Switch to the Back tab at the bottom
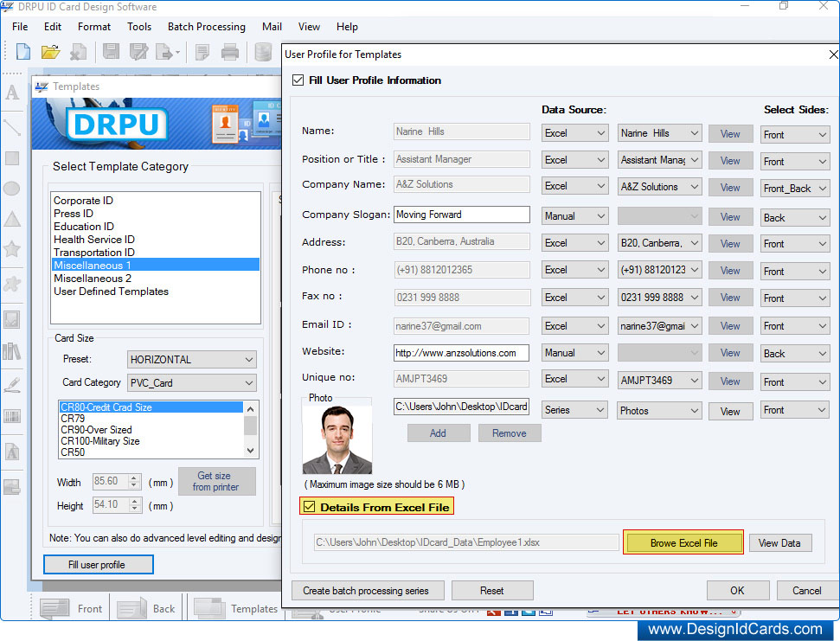Image resolution: width=840 pixels, height=641 pixels. (x=146, y=608)
